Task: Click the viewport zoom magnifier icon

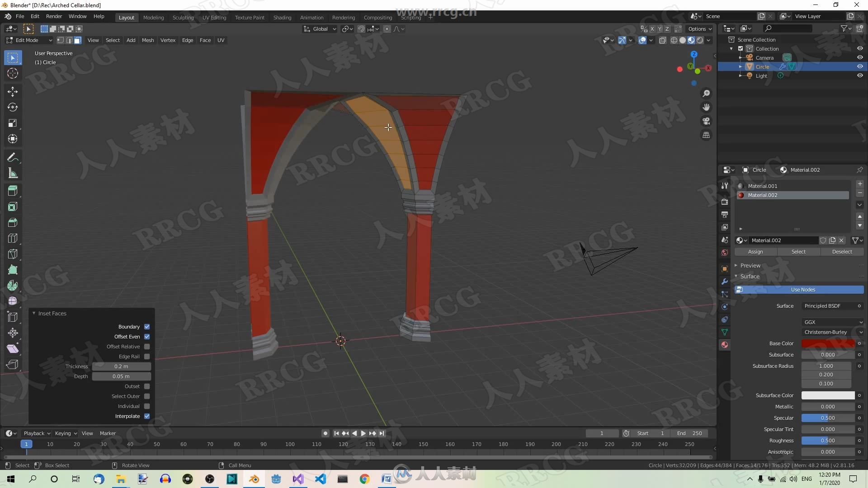Action: point(706,94)
